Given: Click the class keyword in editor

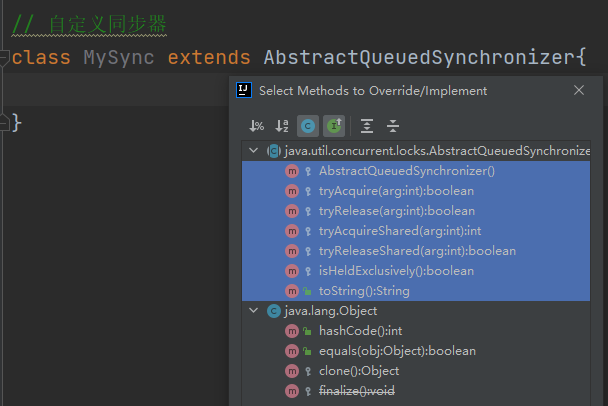Looking at the screenshot, I should (x=41, y=58).
